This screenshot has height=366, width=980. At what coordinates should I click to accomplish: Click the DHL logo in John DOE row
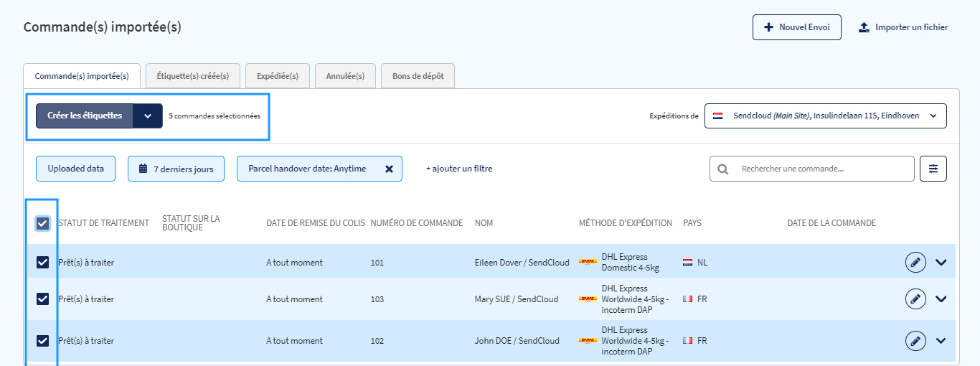588,341
